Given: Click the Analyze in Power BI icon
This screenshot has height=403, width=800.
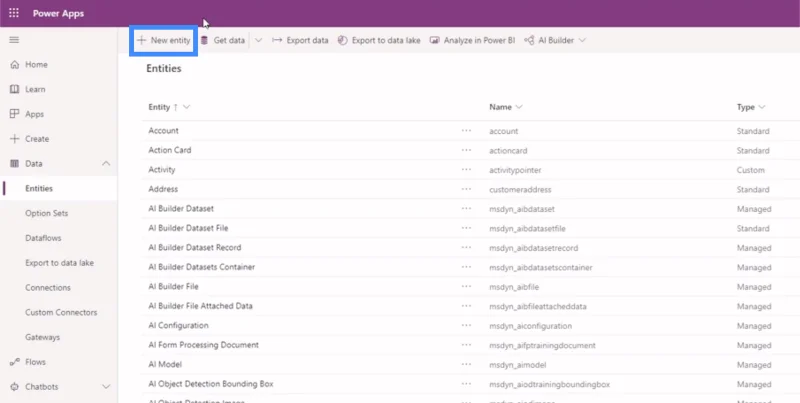Looking at the screenshot, I should pos(434,40).
